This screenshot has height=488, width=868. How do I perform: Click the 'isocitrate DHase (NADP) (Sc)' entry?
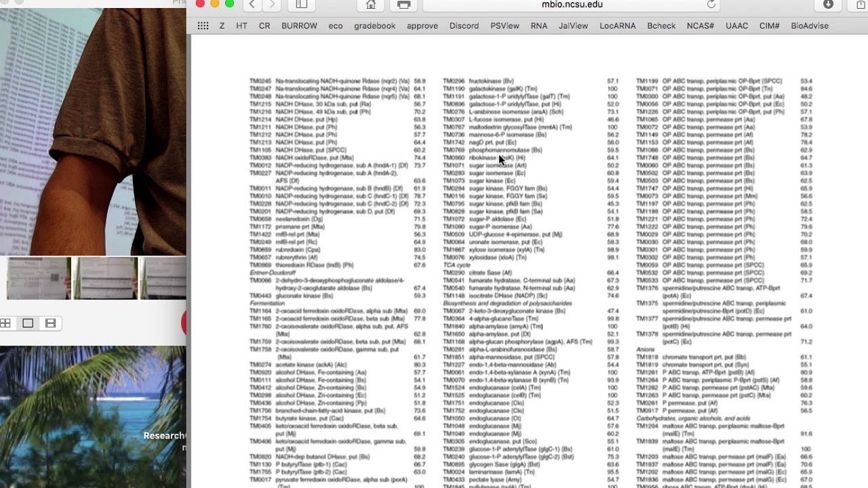pos(508,296)
